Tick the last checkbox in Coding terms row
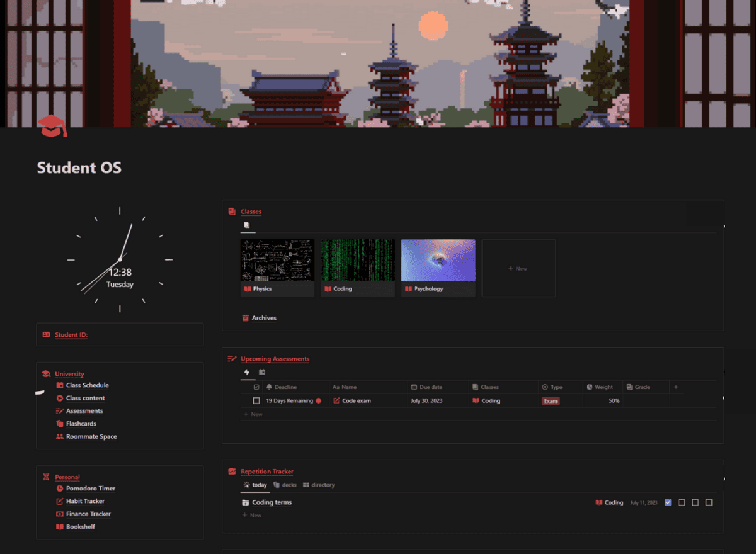This screenshot has width=756, height=554. [x=709, y=502]
